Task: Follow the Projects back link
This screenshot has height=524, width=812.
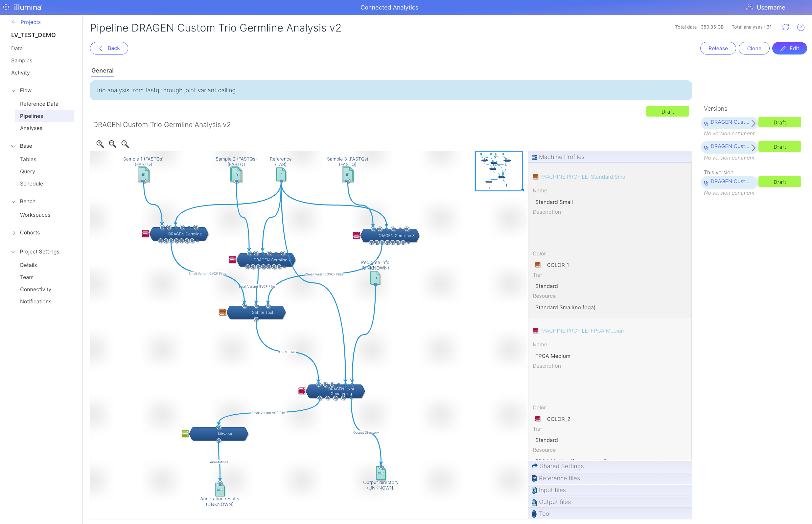Action: (x=30, y=22)
